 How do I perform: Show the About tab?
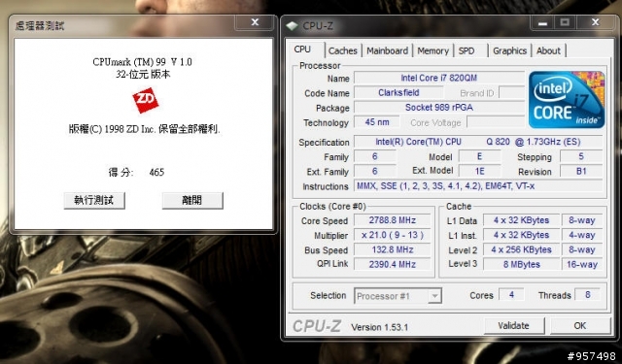(548, 50)
